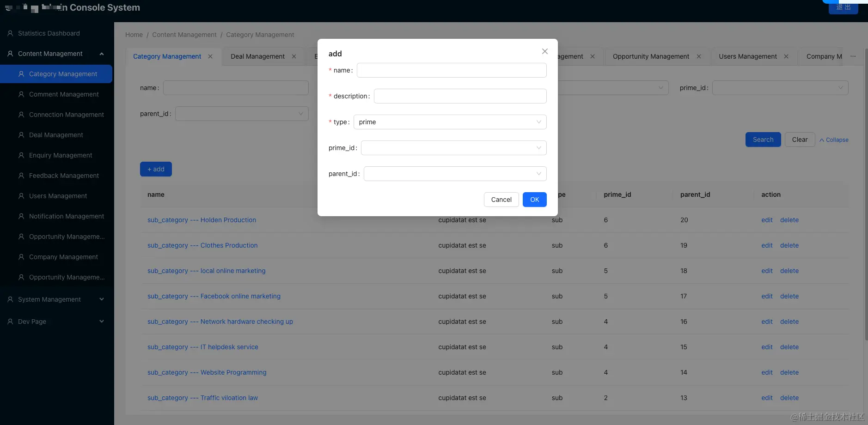The height and width of the screenshot is (425, 868).
Task: Open sub_category local online marketing link
Action: [x=207, y=271]
